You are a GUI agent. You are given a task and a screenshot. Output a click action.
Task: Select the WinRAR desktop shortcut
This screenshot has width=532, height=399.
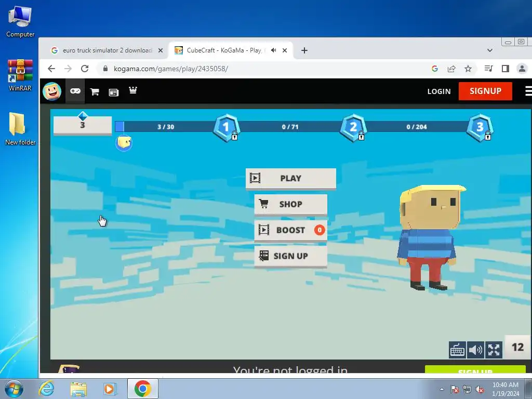point(20,75)
